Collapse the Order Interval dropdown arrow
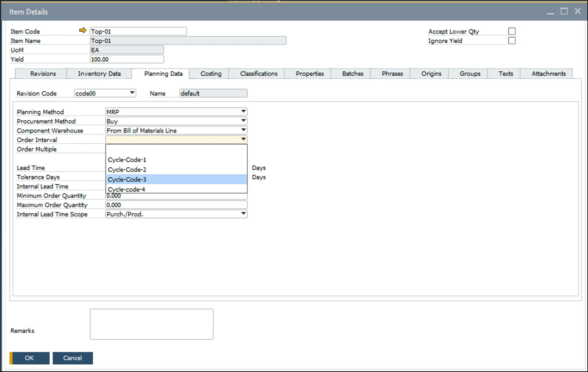This screenshot has width=588, height=372. (x=243, y=139)
